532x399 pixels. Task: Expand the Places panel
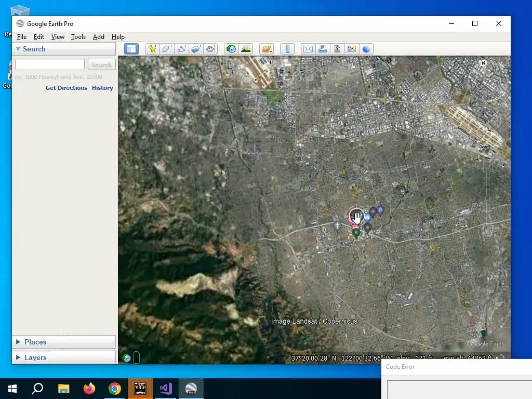pos(18,342)
